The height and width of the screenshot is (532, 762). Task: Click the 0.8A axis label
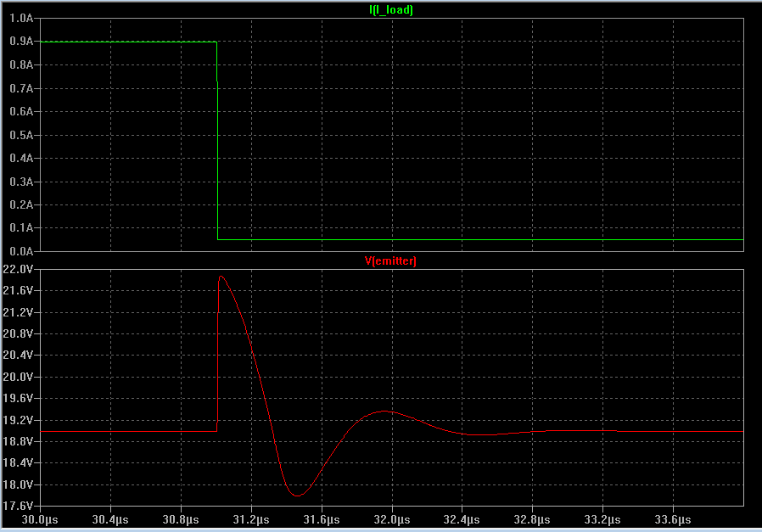pyautogui.click(x=21, y=64)
